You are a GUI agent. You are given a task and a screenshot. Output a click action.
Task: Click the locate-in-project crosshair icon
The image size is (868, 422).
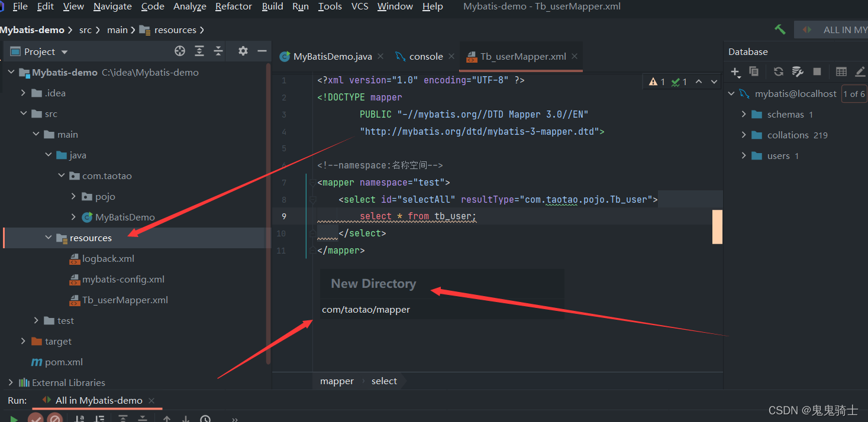pyautogui.click(x=180, y=51)
